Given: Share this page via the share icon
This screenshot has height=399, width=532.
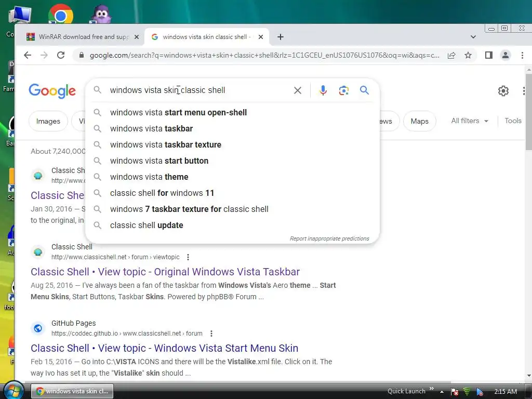Looking at the screenshot, I should click(451, 55).
